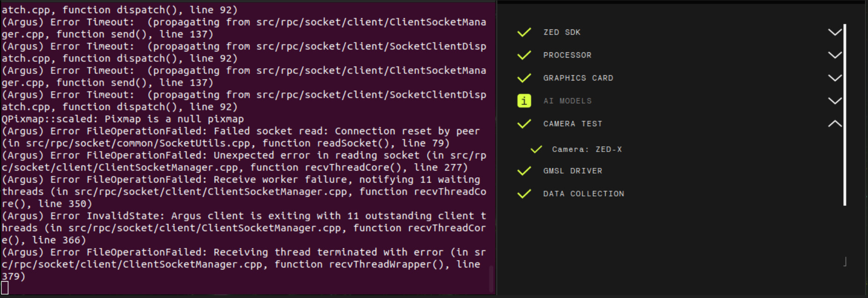Click the Graphics Card checkmark icon
The width and height of the screenshot is (868, 298).
pos(524,78)
